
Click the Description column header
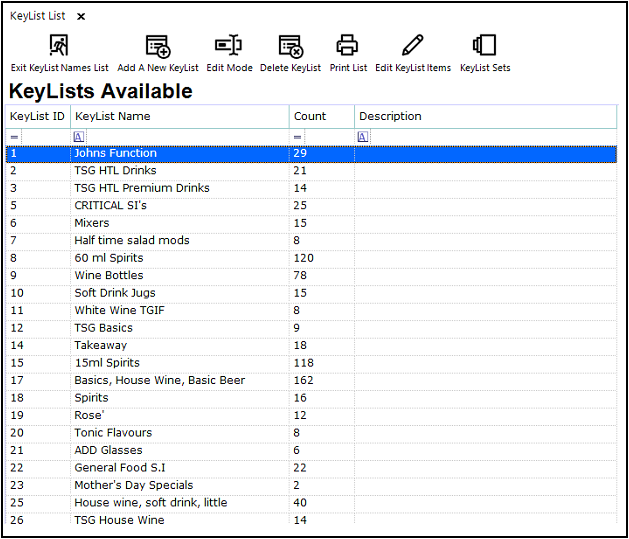point(485,116)
